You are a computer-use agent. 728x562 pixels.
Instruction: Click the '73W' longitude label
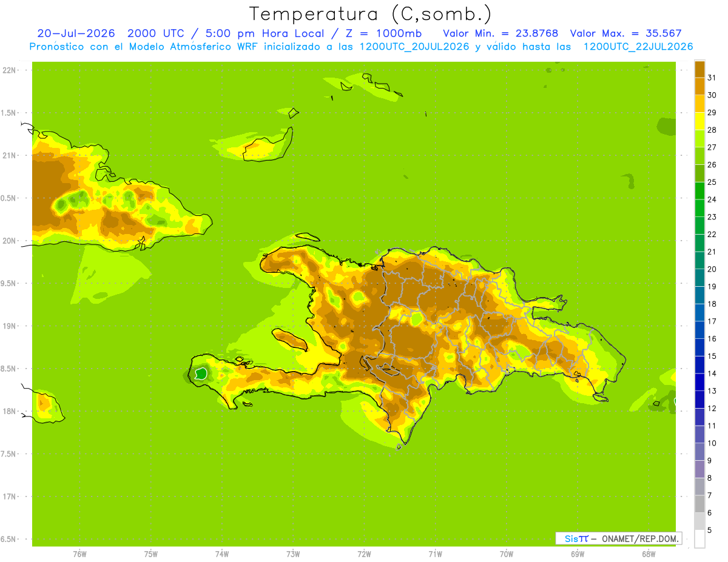click(x=293, y=554)
